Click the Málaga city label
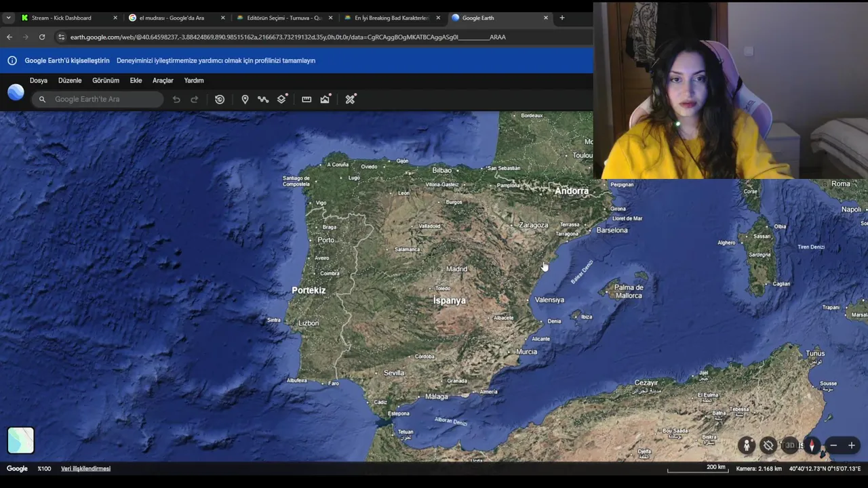Screen dimensions: 868x488 pos(437,396)
